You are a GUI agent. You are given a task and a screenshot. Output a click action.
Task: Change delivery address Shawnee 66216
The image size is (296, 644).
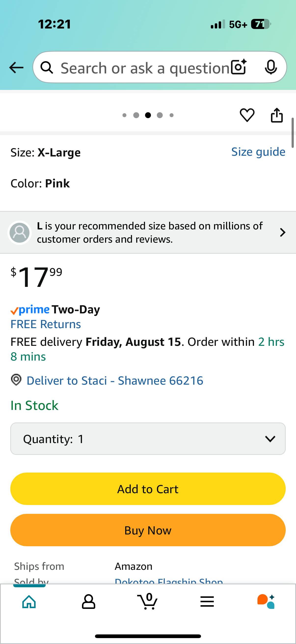pyautogui.click(x=115, y=380)
